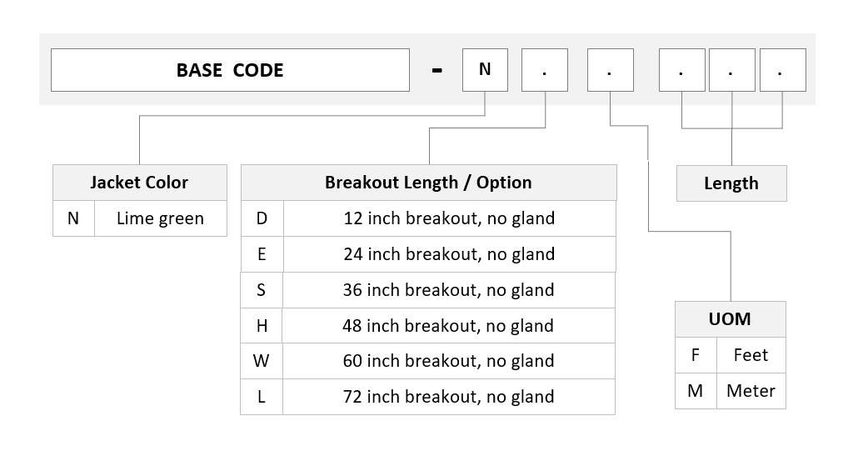Pick the 72 inch breakout row
Image resolution: width=868 pixels, height=466 pixels.
[x=428, y=397]
